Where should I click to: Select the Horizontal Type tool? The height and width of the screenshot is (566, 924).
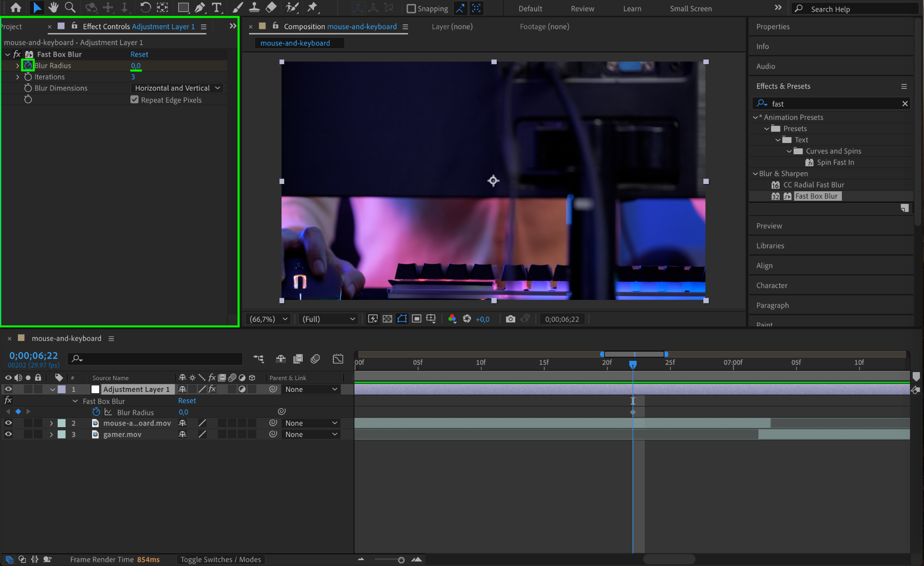pos(217,7)
